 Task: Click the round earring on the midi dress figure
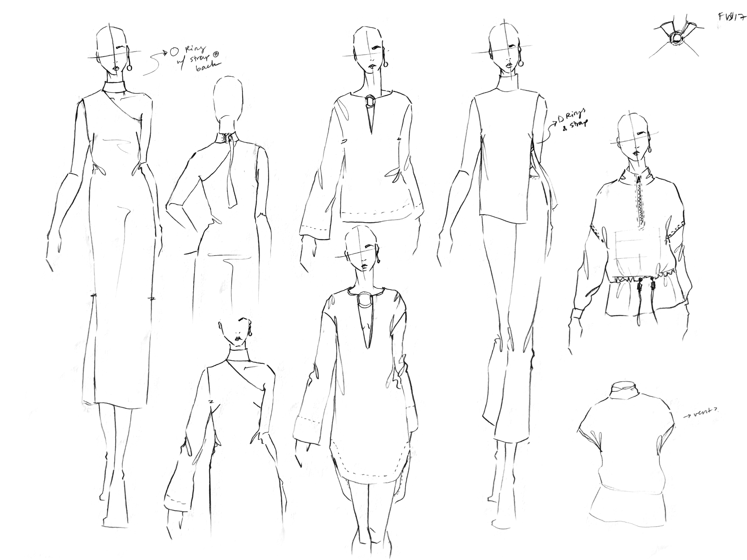[129, 68]
